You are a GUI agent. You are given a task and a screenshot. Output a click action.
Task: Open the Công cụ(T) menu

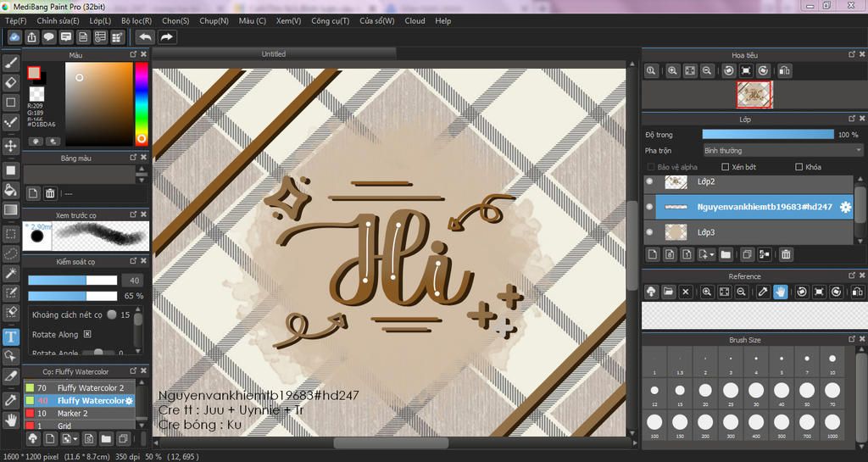pos(330,20)
